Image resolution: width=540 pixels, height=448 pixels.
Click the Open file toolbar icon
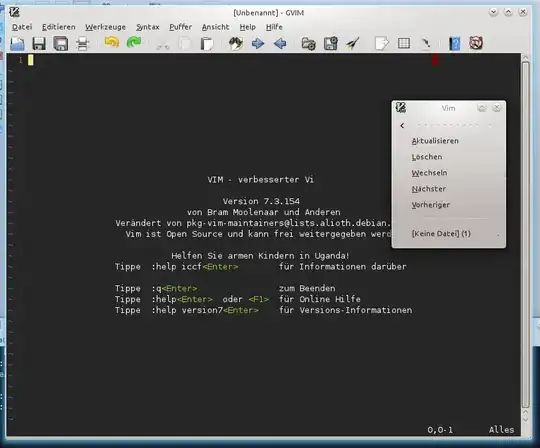17,44
